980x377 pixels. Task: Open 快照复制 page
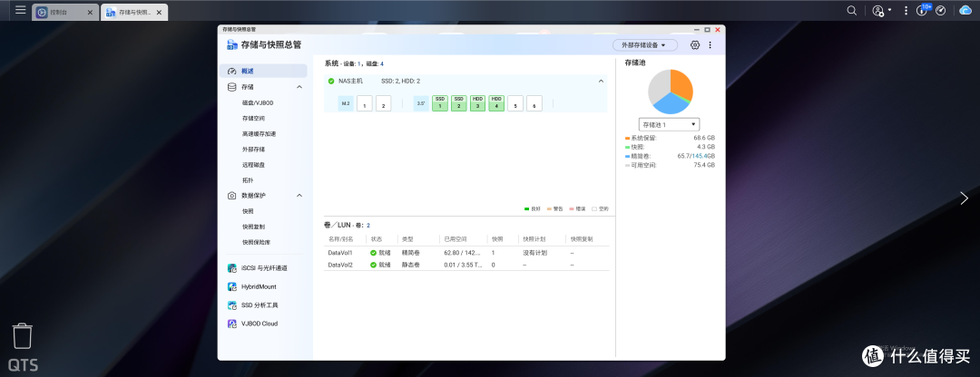[253, 227]
